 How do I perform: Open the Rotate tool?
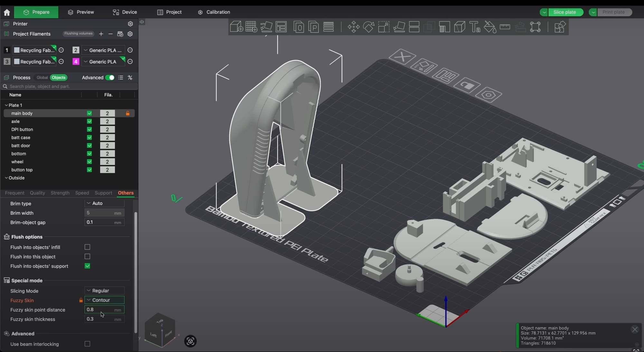[369, 27]
